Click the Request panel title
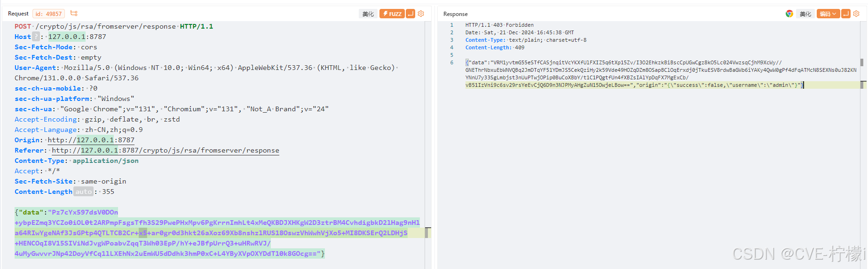This screenshot has height=269, width=868. [18, 14]
